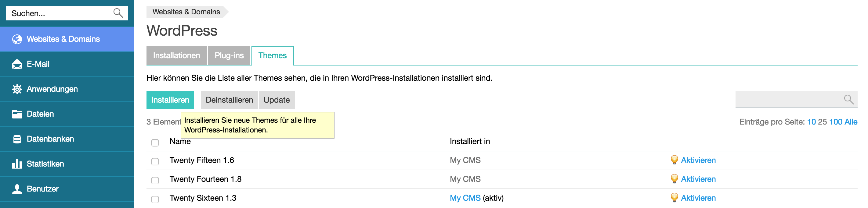868x208 pixels.
Task: Show Alle entries per page
Action: pos(851,122)
